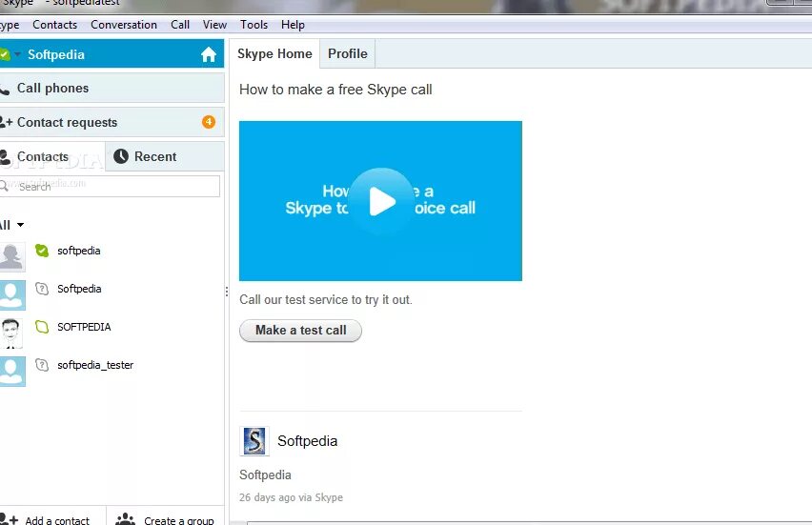Image resolution: width=812 pixels, height=525 pixels.
Task: Click the orange contact requests badge showing 4
Action: point(209,122)
